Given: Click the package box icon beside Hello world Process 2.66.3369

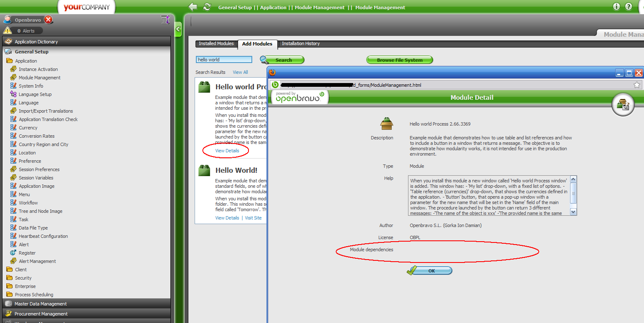Looking at the screenshot, I should (x=387, y=124).
